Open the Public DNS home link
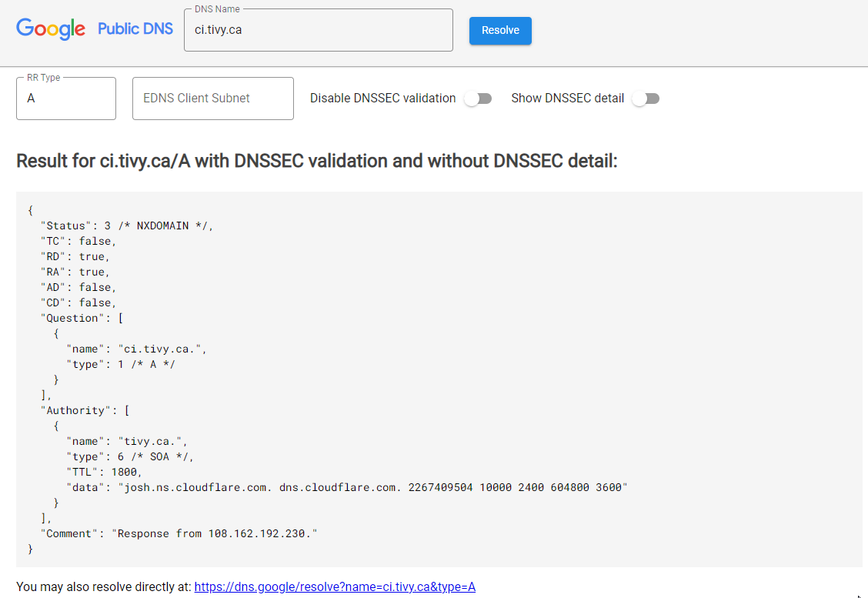868x598 pixels. click(135, 28)
